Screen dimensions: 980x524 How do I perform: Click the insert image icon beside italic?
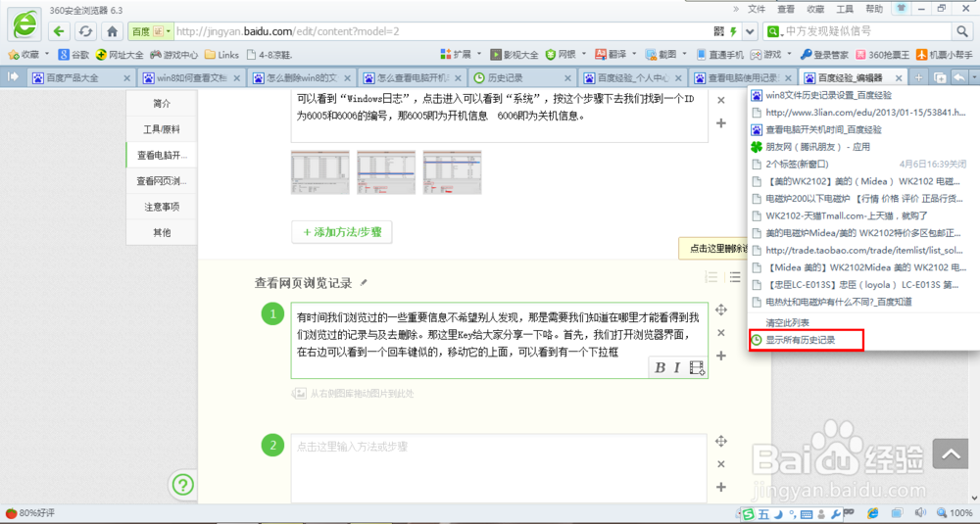tap(697, 368)
